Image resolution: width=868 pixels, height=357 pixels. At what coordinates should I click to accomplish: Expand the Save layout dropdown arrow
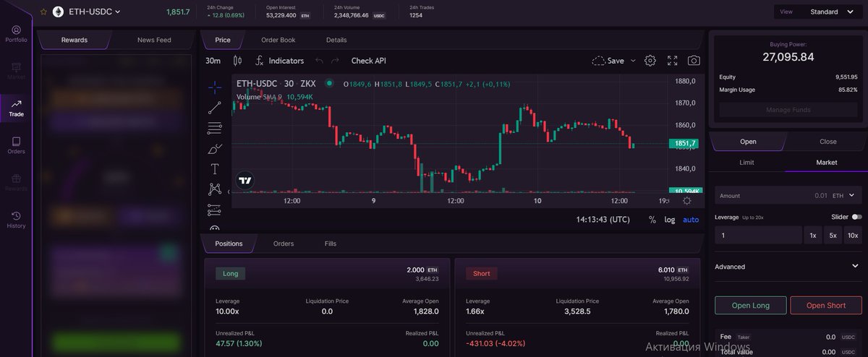634,61
